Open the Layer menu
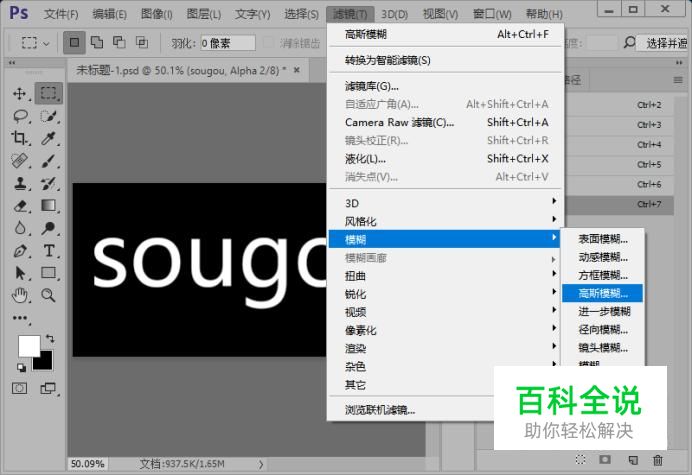 point(203,14)
